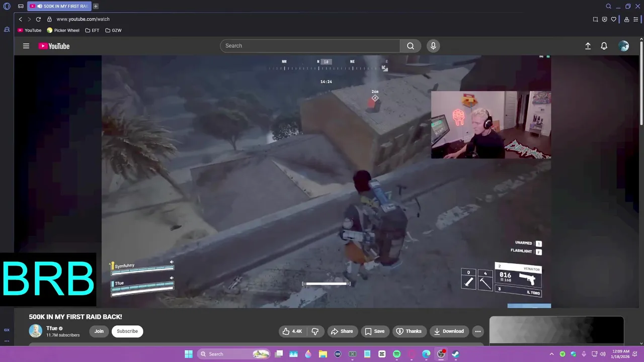View the site security lock info

pos(49,19)
